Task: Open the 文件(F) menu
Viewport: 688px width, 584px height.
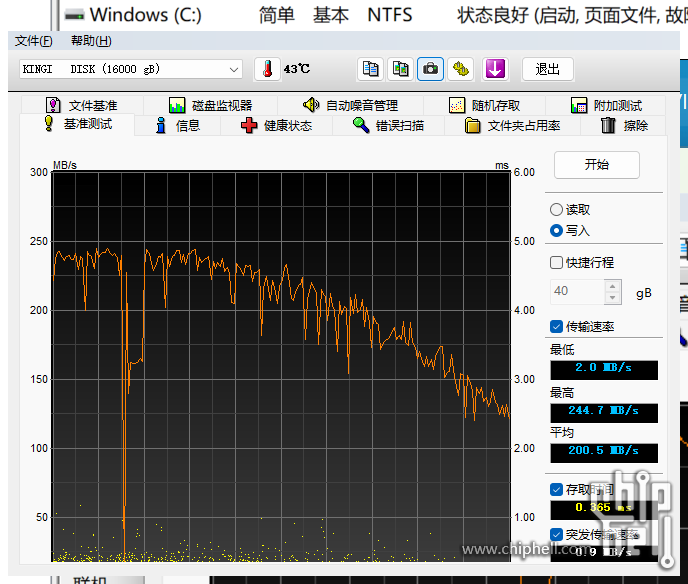Action: coord(33,41)
